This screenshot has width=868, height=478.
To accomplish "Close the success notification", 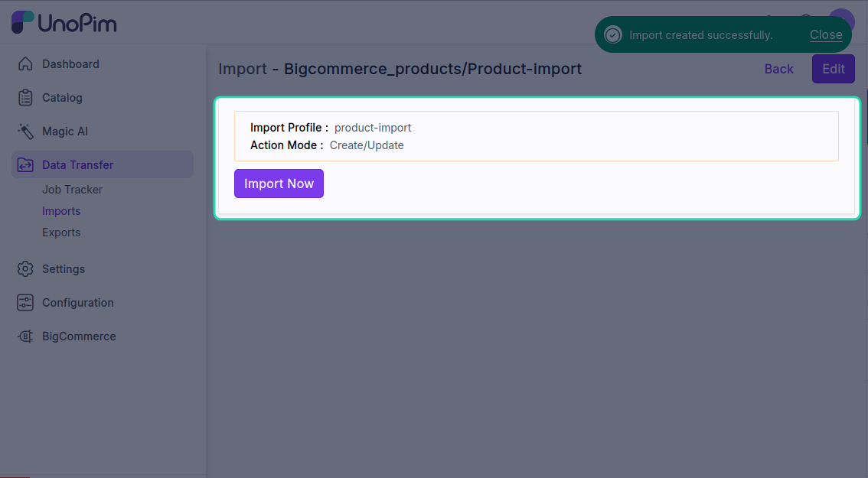I will [x=826, y=35].
